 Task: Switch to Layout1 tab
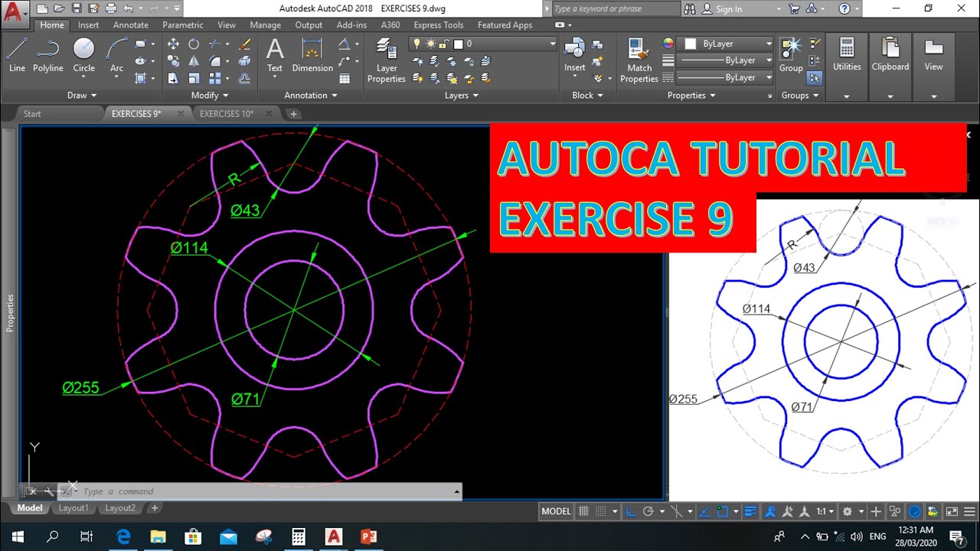[73, 508]
